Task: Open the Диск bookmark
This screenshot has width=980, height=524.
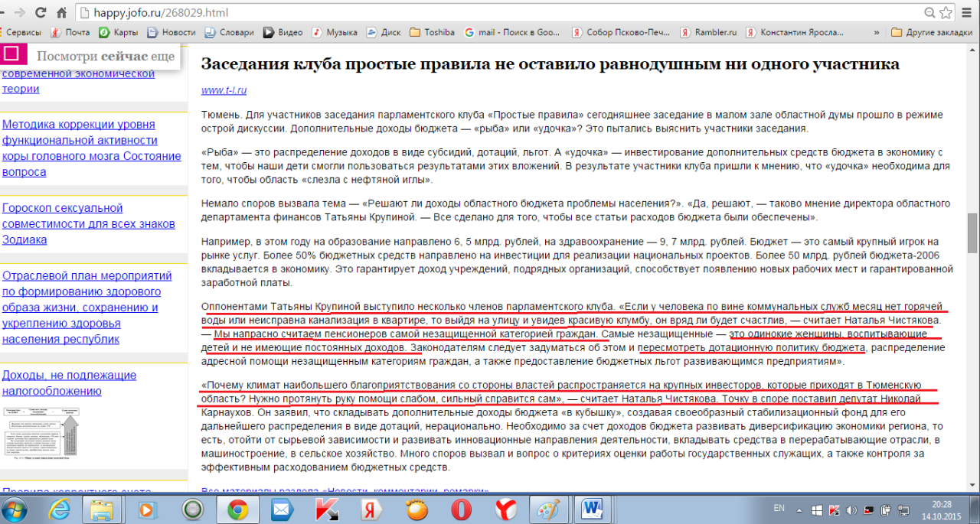Action: coord(384,33)
